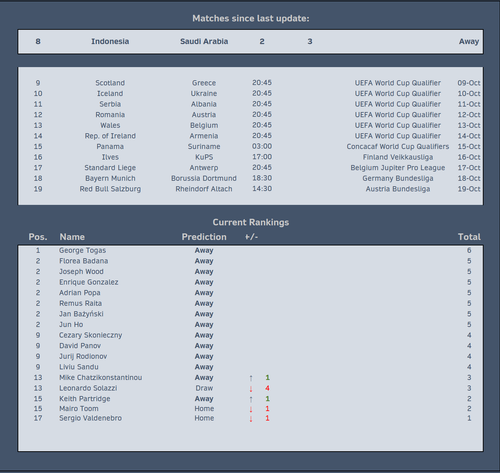500x473 pixels.
Task: Select the Austria Bundesliga competition label
Action: coord(398,189)
